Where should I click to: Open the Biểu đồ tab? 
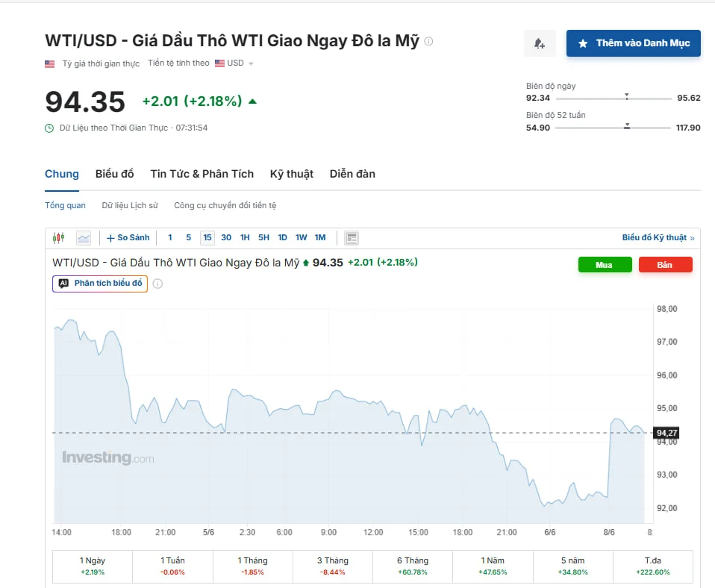click(114, 174)
